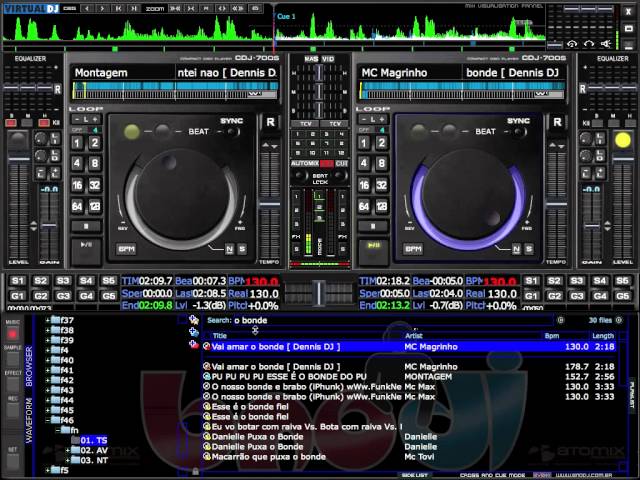Image resolution: width=640 pixels, height=480 pixels.
Task: Reset right equalizer with R button
Action: pos(582,89)
